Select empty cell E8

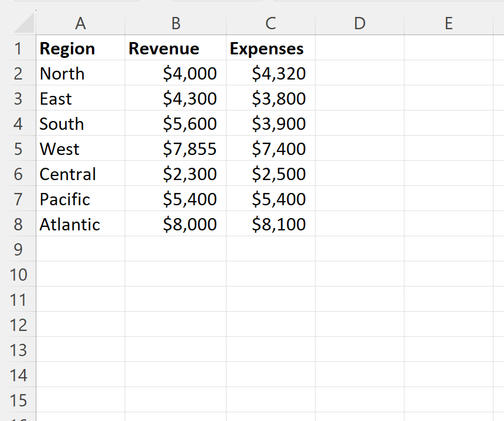tap(449, 223)
